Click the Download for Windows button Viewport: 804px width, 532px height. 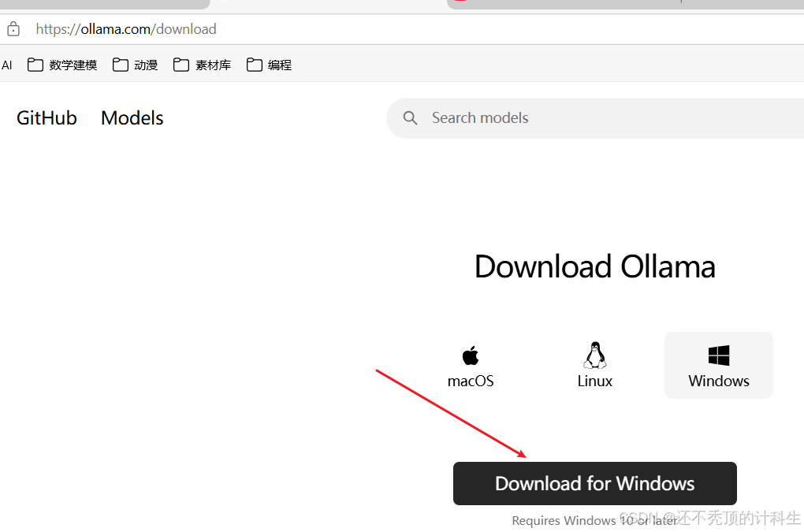coord(595,483)
